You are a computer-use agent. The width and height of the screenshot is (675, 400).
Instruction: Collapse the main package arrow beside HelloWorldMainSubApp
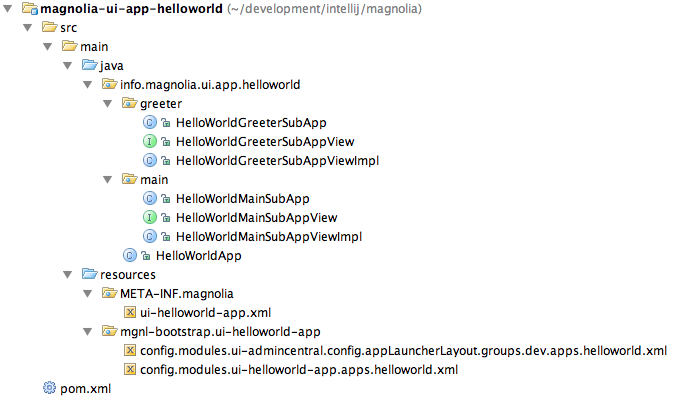pyautogui.click(x=108, y=180)
